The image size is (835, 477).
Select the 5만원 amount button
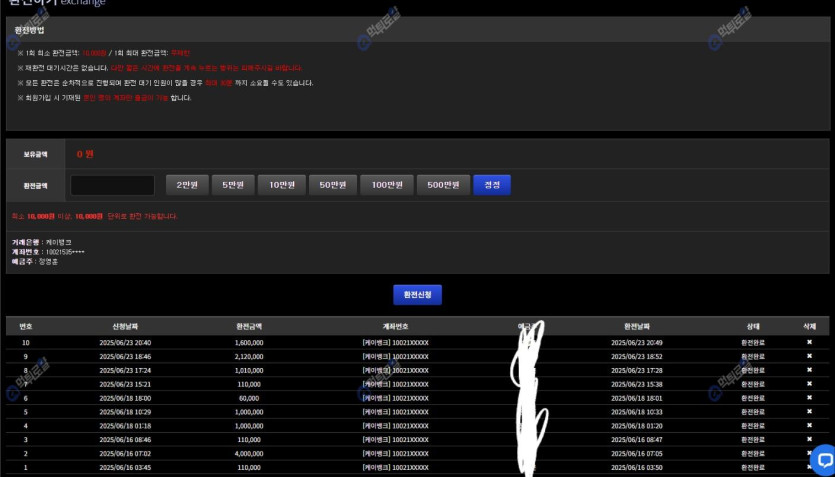pos(232,185)
